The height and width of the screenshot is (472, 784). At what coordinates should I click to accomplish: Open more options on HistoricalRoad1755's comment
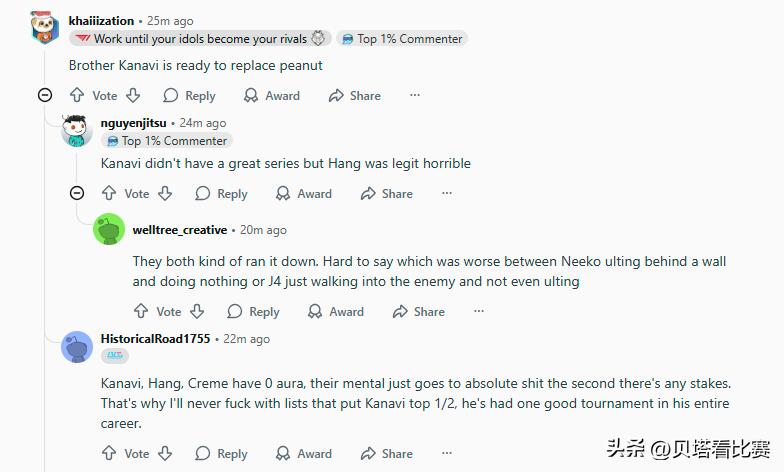coord(446,453)
